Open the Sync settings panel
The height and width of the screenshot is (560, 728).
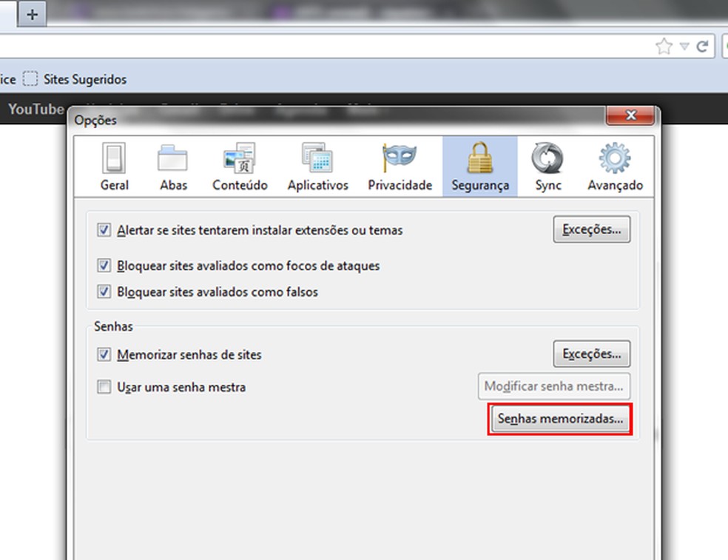(x=547, y=165)
